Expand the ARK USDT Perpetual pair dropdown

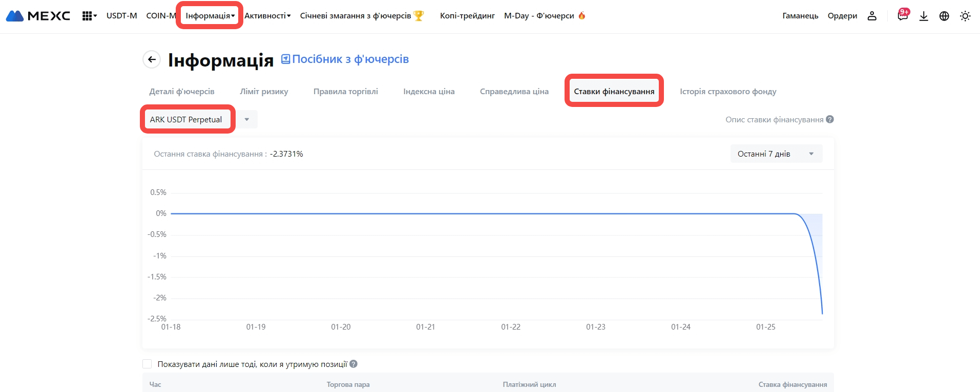(x=247, y=119)
